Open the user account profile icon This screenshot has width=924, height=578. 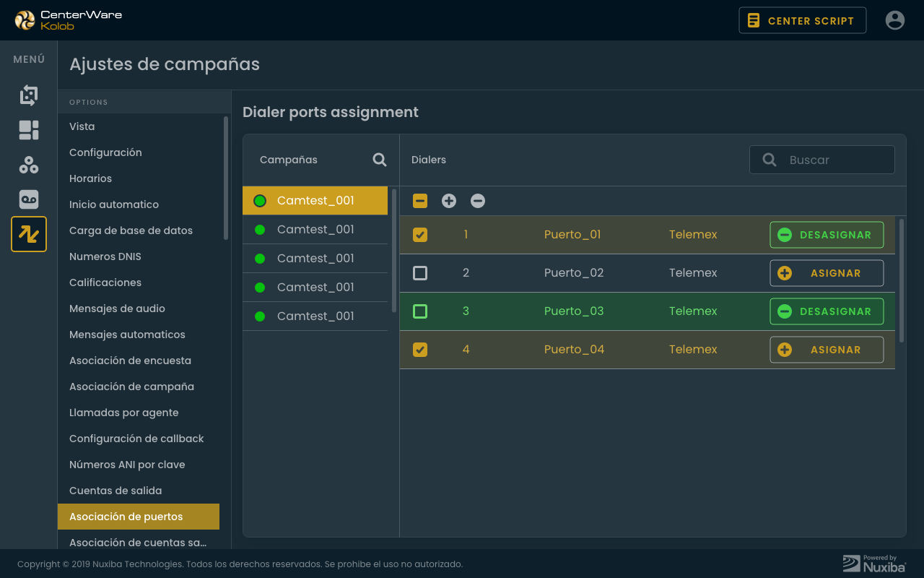click(x=895, y=20)
